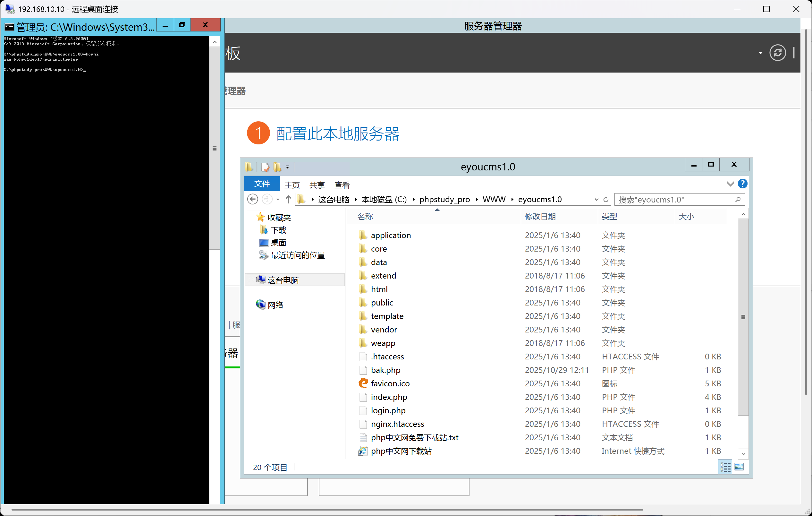Click the up-one-level arrow
The width and height of the screenshot is (812, 516).
point(288,199)
